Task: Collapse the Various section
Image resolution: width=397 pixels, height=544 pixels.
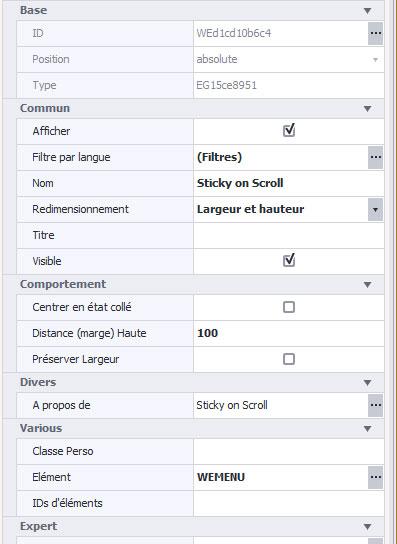Action: 368,429
